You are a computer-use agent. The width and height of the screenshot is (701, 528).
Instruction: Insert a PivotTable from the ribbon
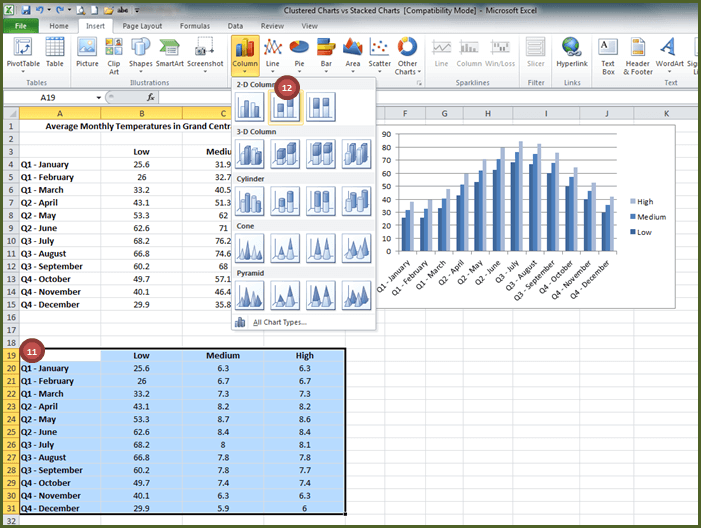click(x=23, y=52)
